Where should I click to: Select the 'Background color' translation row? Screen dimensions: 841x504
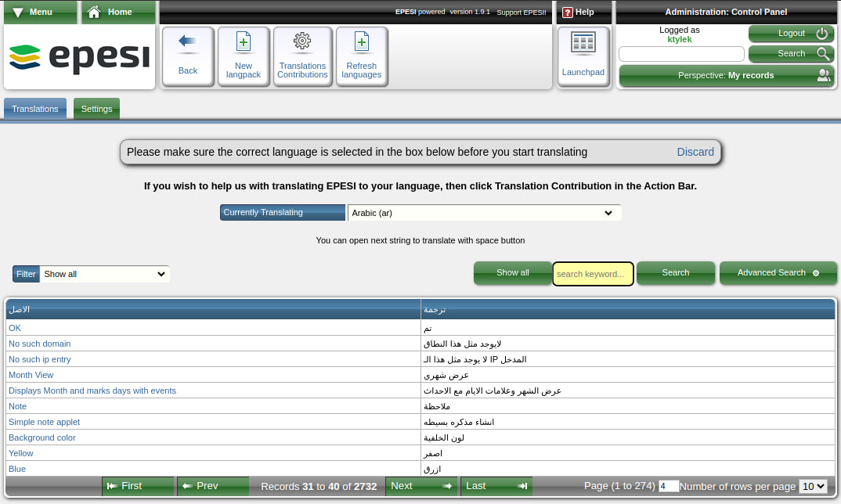(x=42, y=437)
